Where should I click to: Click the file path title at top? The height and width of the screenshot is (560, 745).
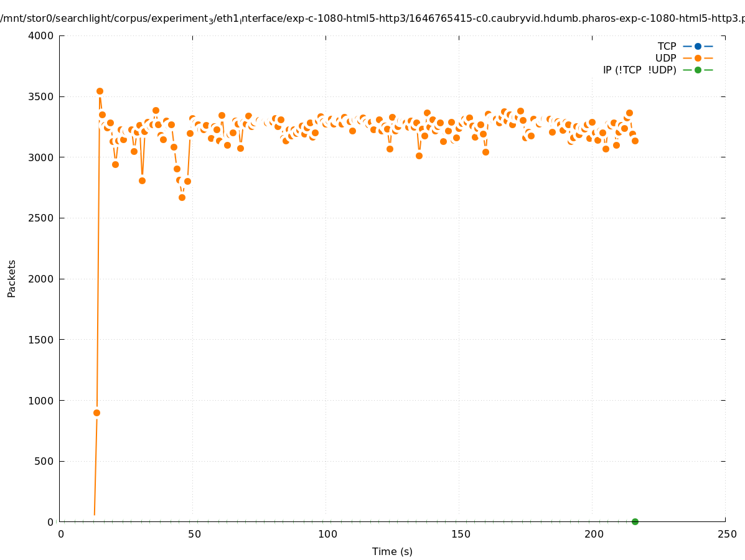click(x=372, y=19)
